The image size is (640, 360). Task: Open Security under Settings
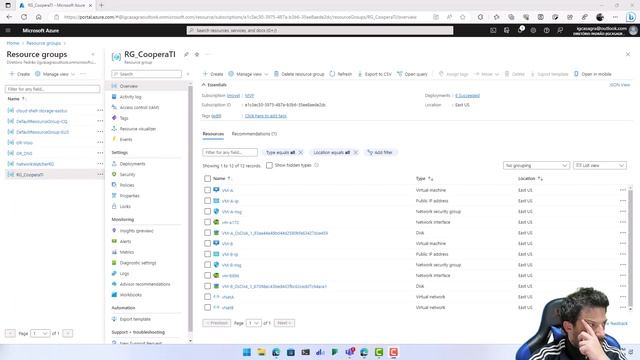[x=127, y=174]
